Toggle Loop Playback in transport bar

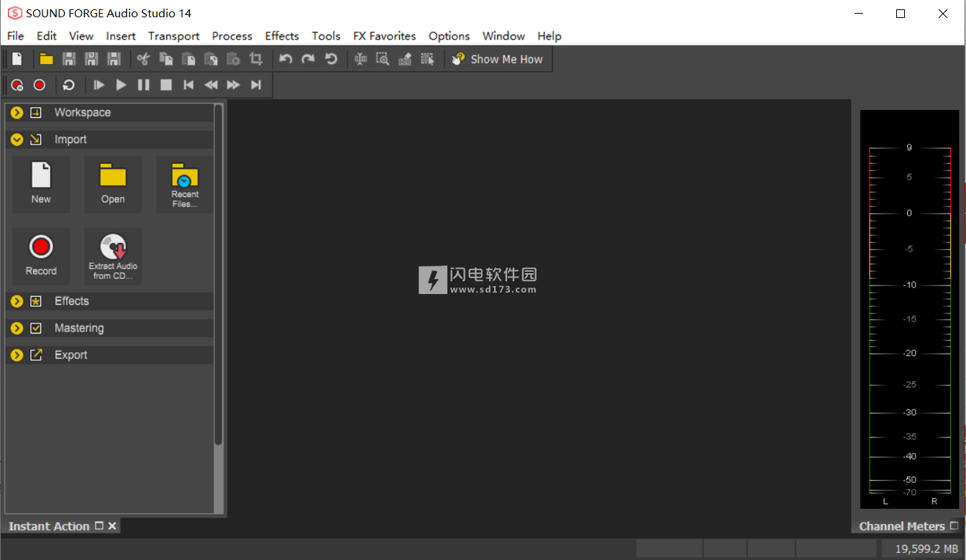(68, 85)
